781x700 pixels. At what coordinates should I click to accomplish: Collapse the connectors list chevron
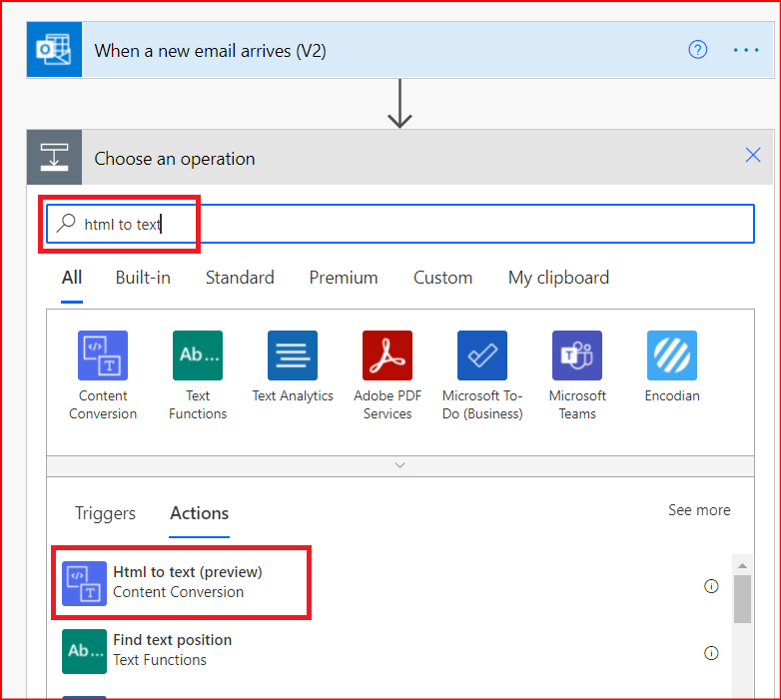click(400, 465)
